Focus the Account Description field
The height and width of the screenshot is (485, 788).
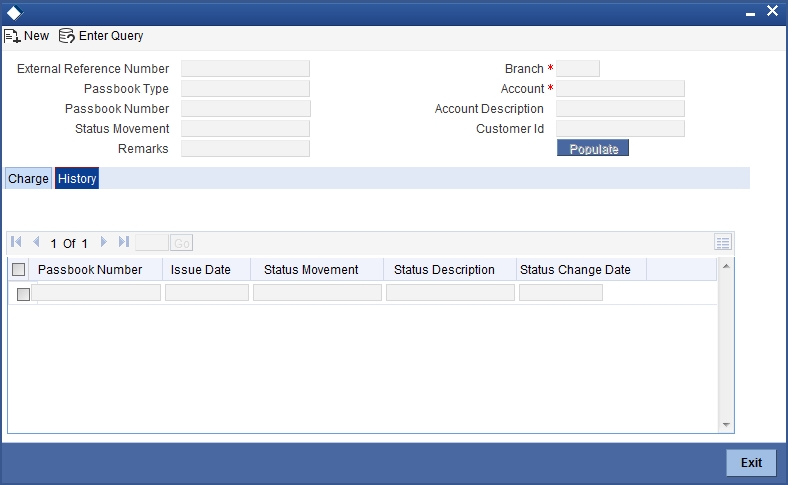tap(620, 109)
